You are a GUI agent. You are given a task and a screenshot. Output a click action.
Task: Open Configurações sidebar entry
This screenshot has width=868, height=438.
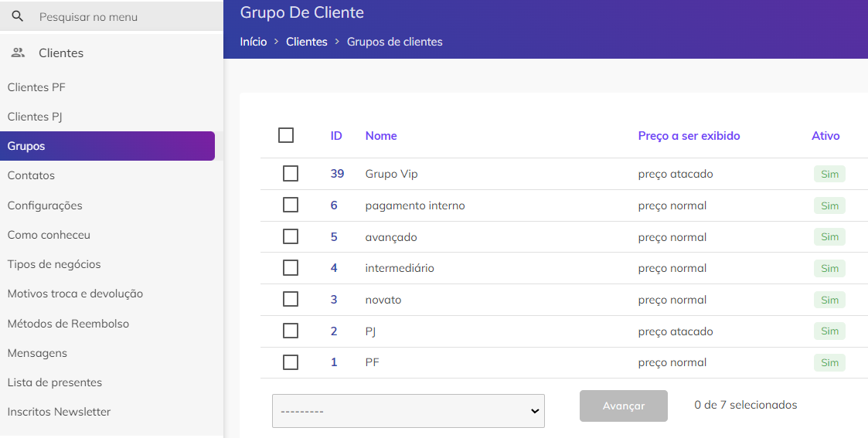coord(45,205)
